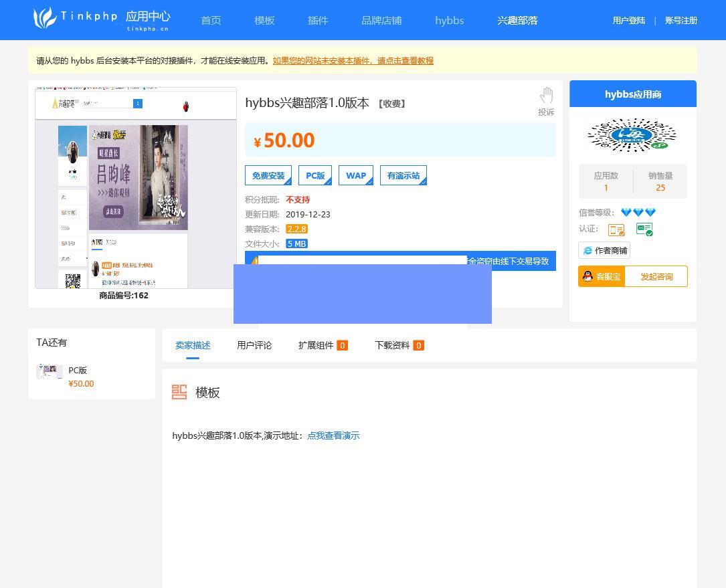Click the 5 MB file size badge
Image resolution: width=726 pixels, height=588 pixels.
coord(297,244)
